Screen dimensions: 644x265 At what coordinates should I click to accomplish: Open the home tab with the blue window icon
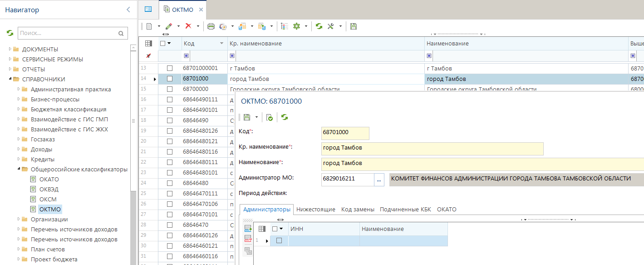coord(148,9)
